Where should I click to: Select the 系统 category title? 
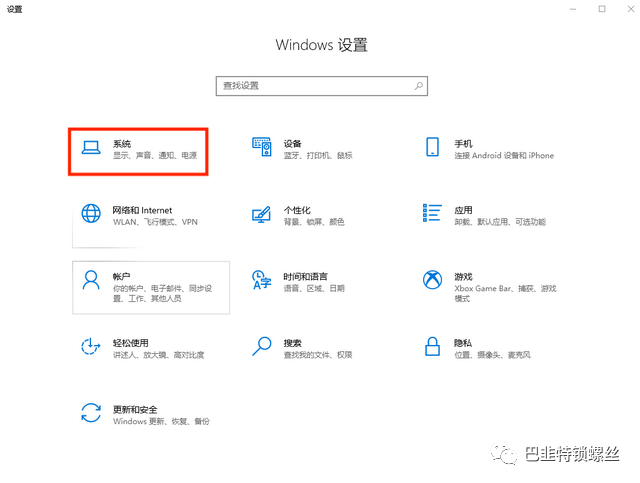click(122, 144)
